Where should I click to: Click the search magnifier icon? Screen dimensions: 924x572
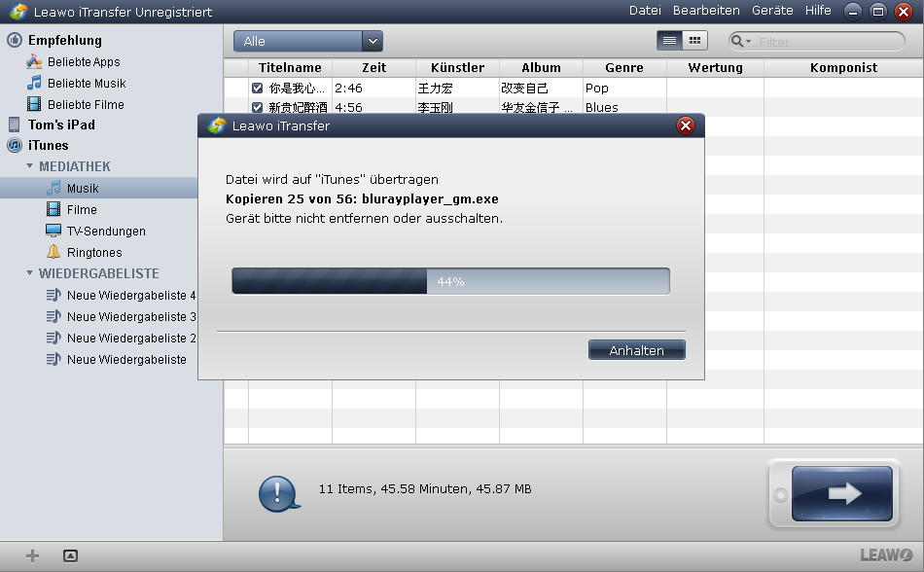[x=736, y=41]
